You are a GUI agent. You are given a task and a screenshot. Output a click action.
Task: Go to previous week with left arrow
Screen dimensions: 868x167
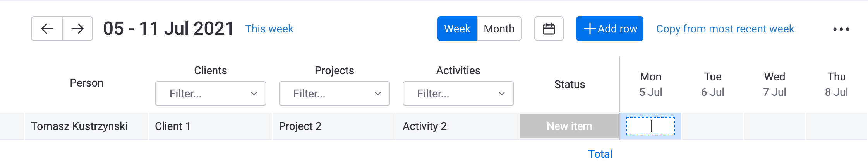(47, 29)
